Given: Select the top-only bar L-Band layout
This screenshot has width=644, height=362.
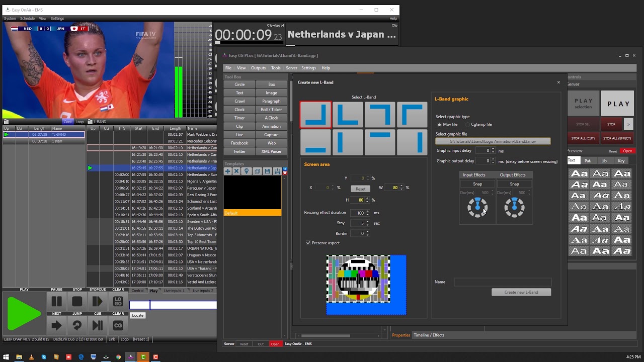Looking at the screenshot, I should pos(380,142).
